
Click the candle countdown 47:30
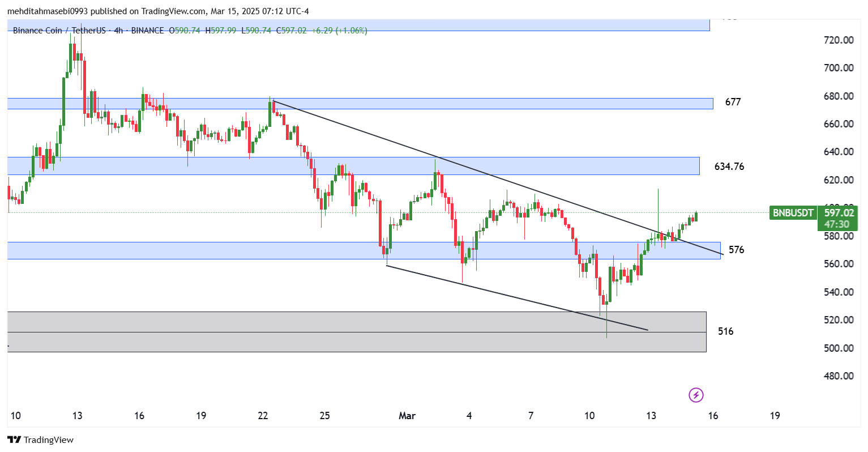pyautogui.click(x=836, y=224)
